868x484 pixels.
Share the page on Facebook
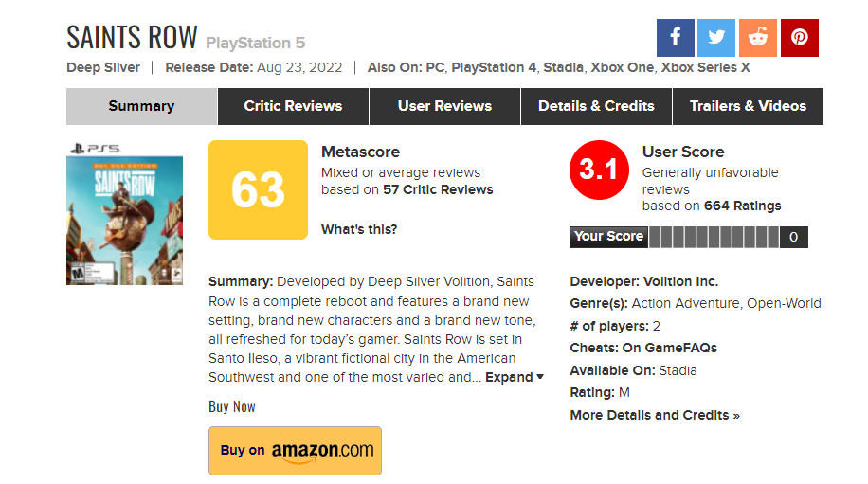[676, 38]
